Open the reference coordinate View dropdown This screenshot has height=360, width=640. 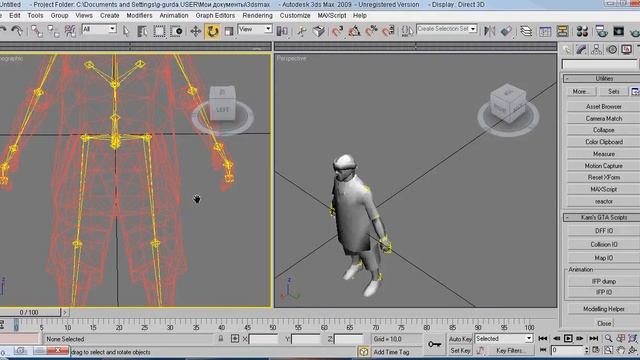pyautogui.click(x=255, y=29)
